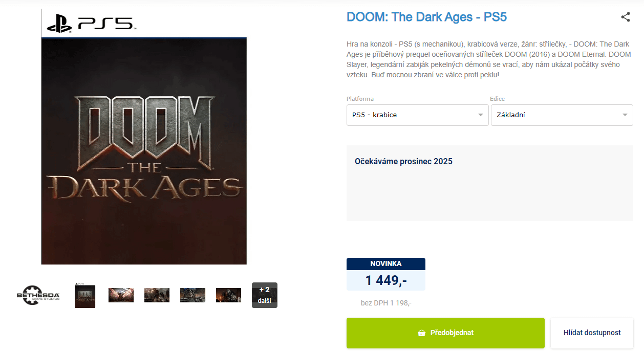Screen dimensions: 644x352
Task: Open the Bethesda Game Studios logo
Action: click(x=38, y=295)
